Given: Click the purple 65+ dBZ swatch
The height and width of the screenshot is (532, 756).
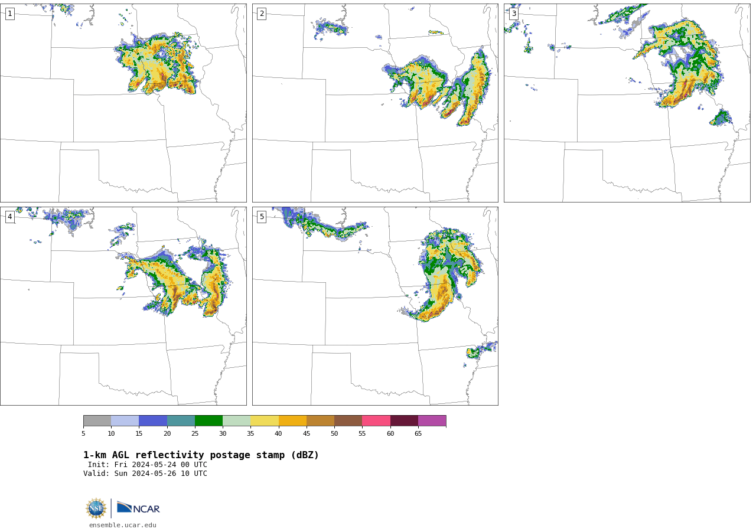Looking at the screenshot, I should [432, 421].
